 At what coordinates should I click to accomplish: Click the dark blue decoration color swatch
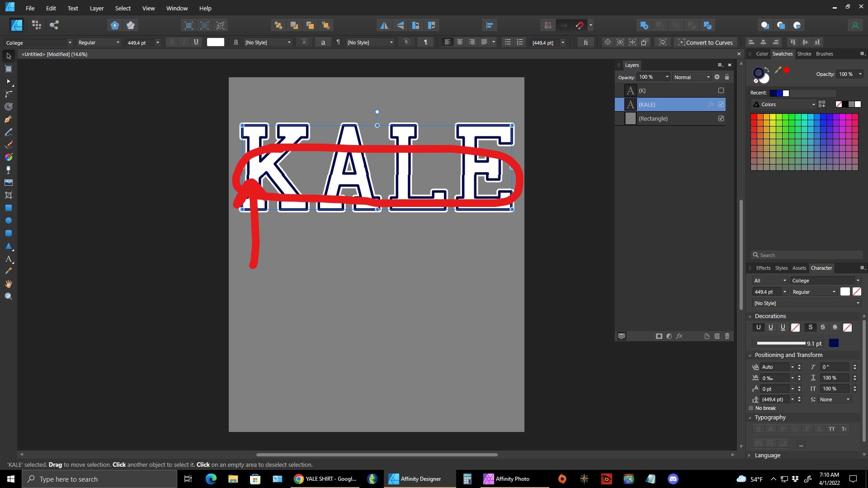pyautogui.click(x=834, y=343)
